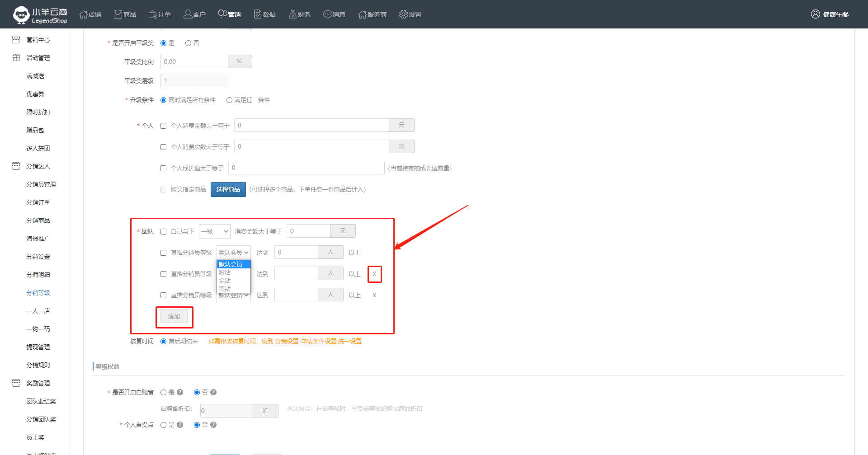868x455 pixels.
Task: Select the 满足任一条件 radio option
Action: point(230,100)
